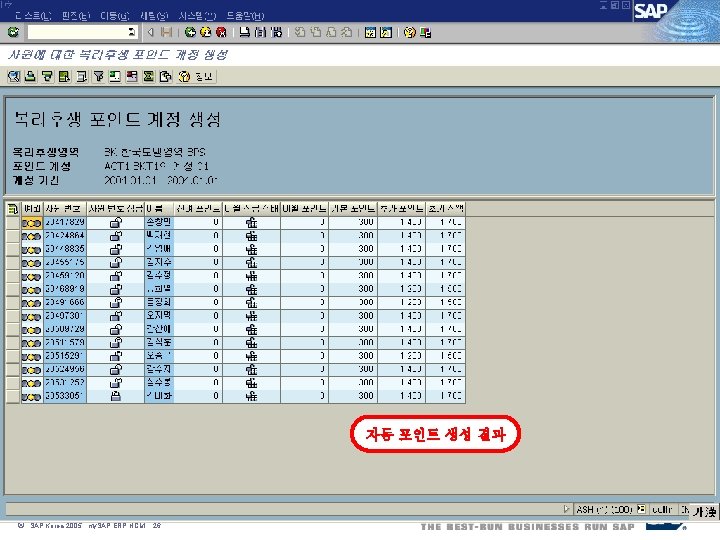Click the Find binoculars icon
This screenshot has width=720, height=540.
pos(260,32)
